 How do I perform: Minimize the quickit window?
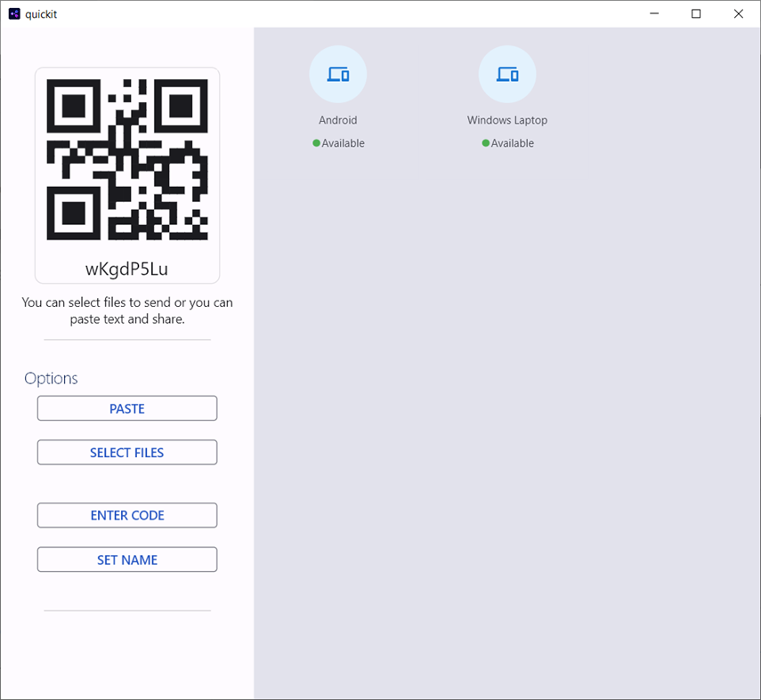(654, 13)
